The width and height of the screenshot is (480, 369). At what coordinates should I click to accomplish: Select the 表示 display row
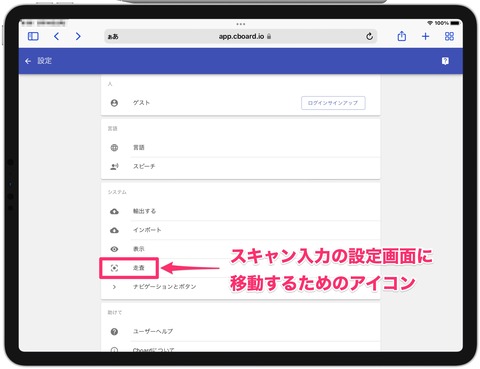tap(241, 249)
